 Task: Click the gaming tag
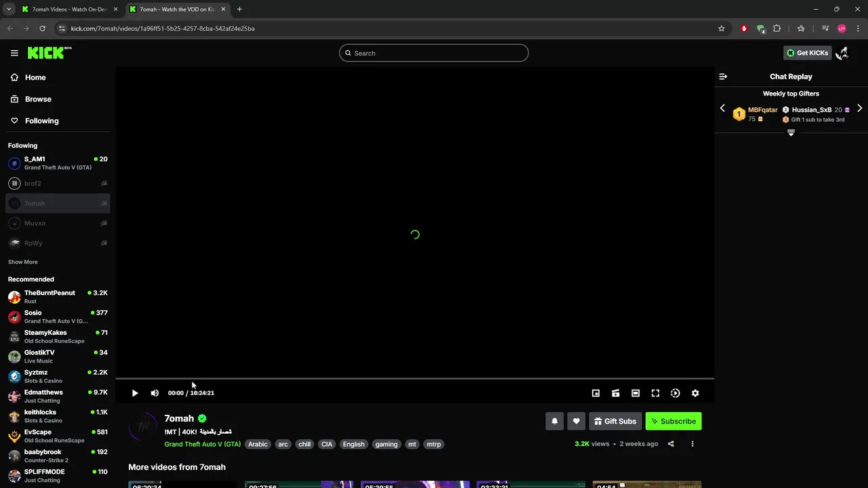[387, 445]
